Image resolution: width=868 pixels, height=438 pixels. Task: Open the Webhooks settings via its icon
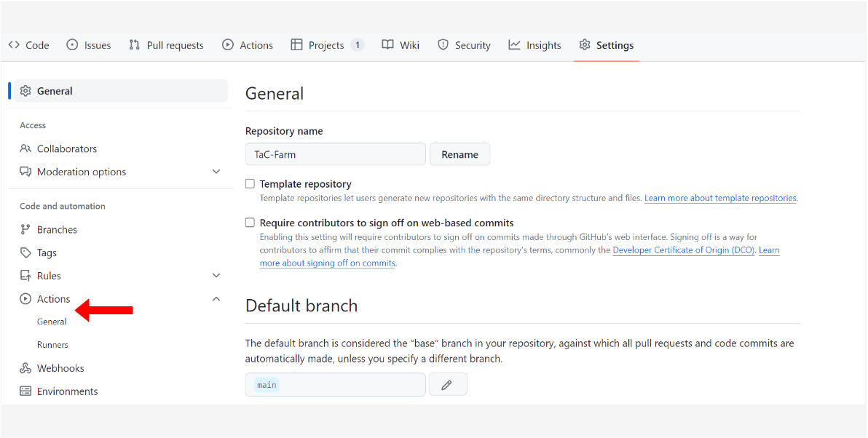click(x=25, y=368)
